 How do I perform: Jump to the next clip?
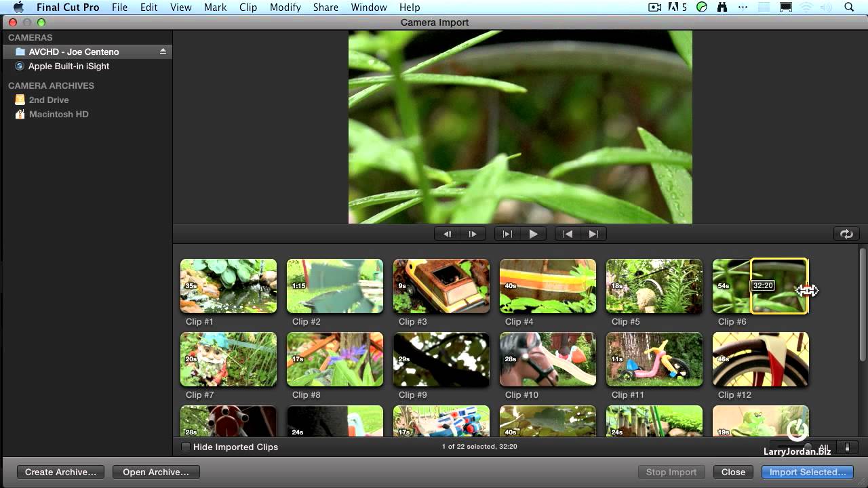[x=593, y=234]
